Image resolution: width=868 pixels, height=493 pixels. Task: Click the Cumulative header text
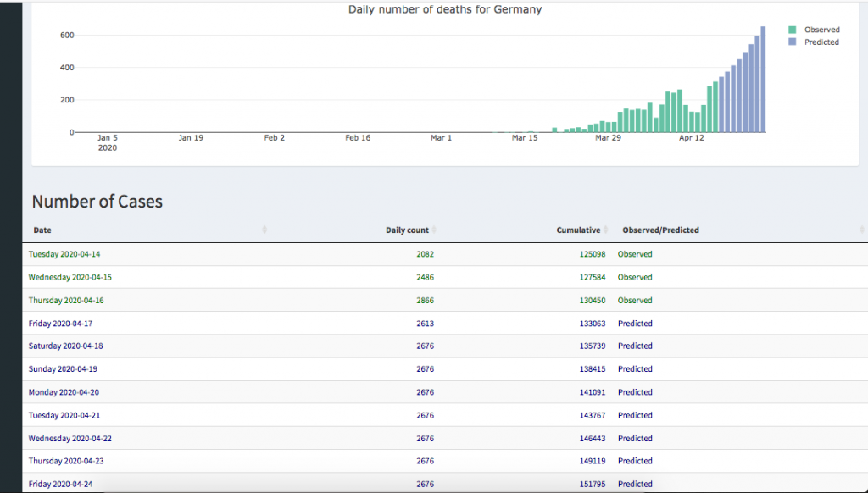[x=578, y=230]
